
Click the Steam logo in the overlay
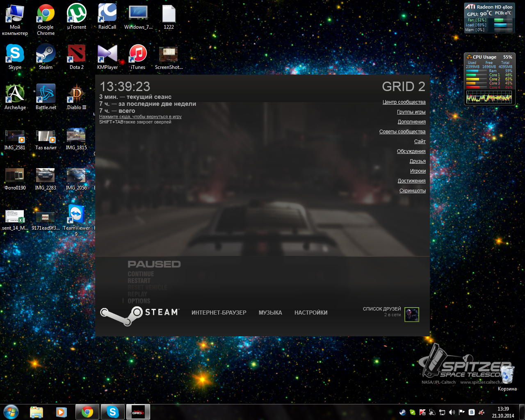tap(139, 316)
